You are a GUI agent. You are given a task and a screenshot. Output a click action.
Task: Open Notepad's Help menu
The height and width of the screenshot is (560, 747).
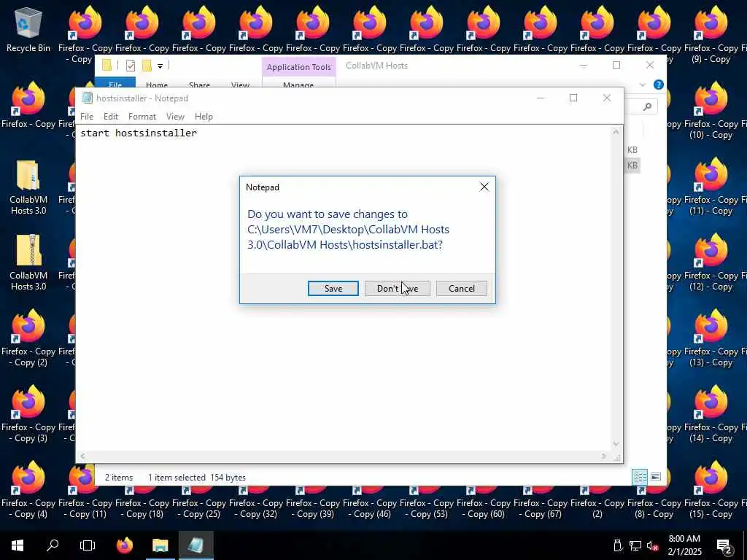coord(204,116)
